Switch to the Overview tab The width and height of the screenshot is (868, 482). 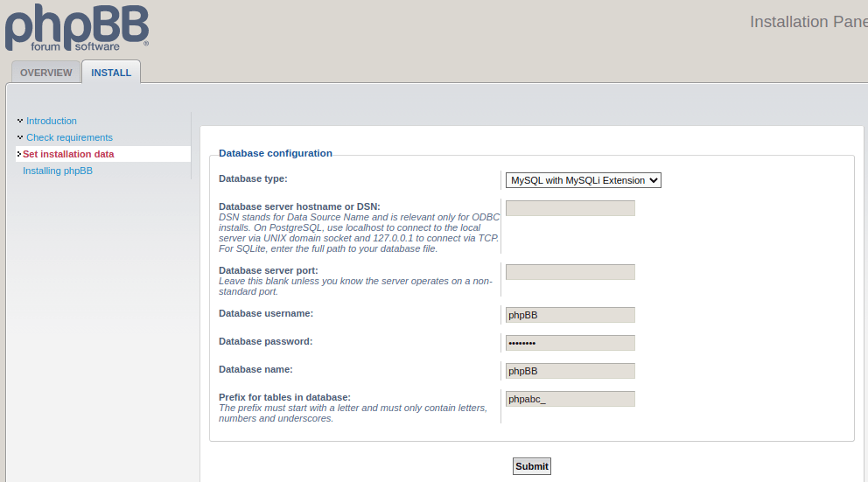[x=46, y=73]
